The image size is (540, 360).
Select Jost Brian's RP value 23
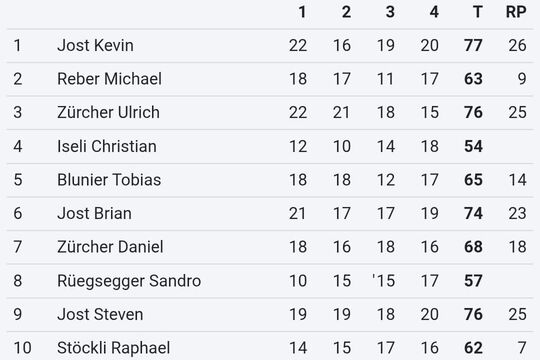[x=517, y=213]
